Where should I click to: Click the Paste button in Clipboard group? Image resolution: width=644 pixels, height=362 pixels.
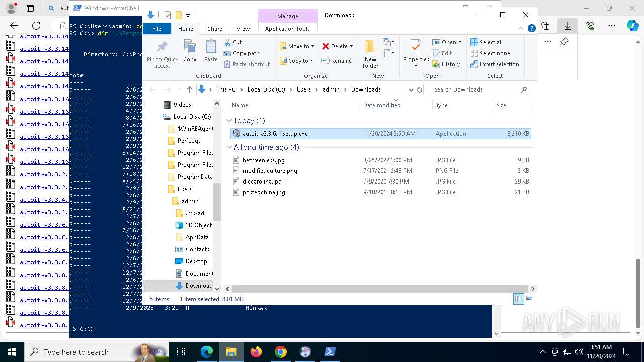pos(211,51)
